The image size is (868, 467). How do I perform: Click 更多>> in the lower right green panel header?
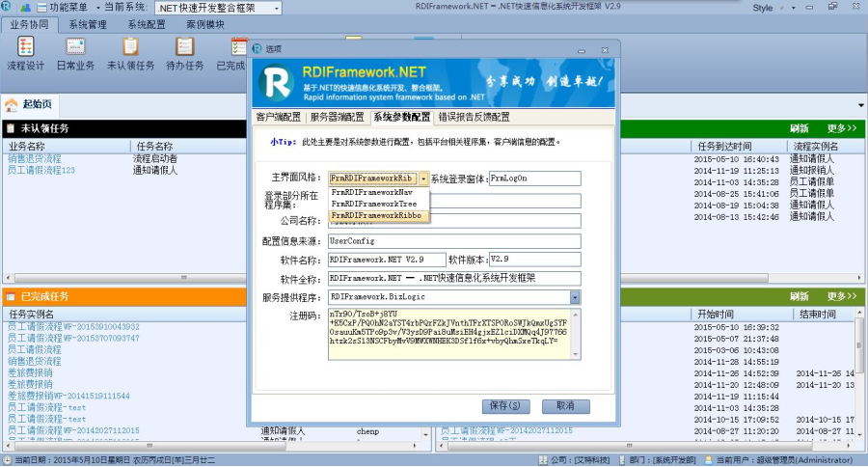pos(842,296)
